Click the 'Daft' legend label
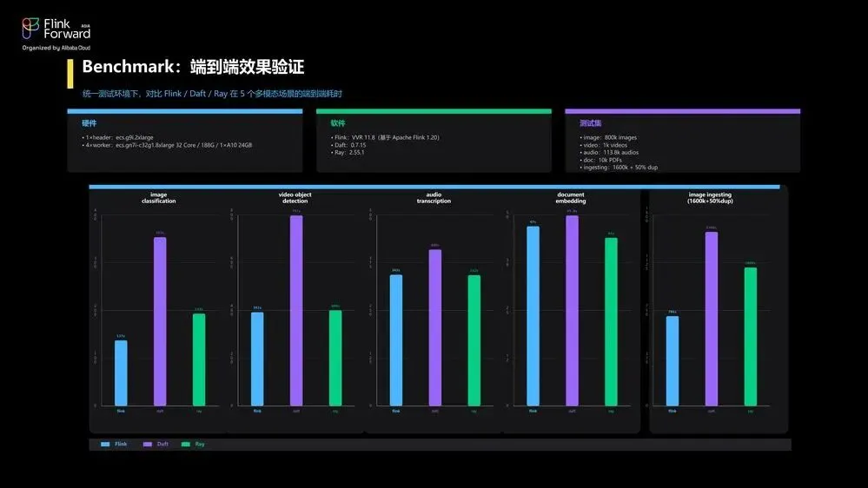This screenshot has width=868, height=488. (x=162, y=444)
